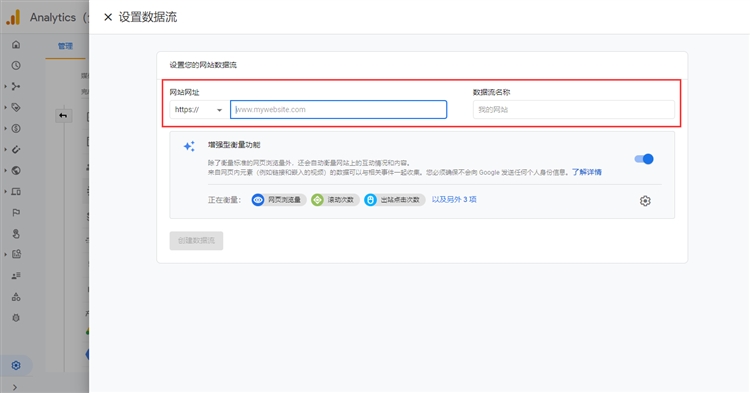Open enhanced measurement settings gear icon
This screenshot has height=393, width=750.
(645, 201)
